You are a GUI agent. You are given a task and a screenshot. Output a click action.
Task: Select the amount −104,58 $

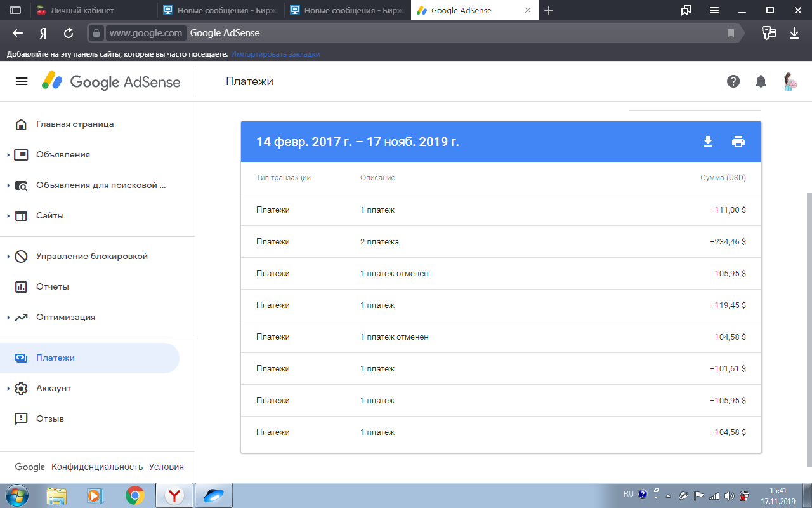(728, 432)
